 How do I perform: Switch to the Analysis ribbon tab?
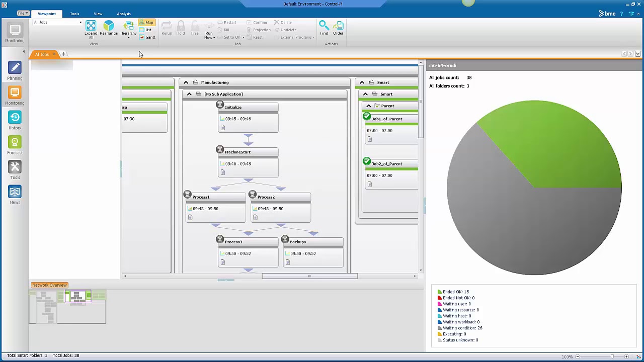pos(124,14)
